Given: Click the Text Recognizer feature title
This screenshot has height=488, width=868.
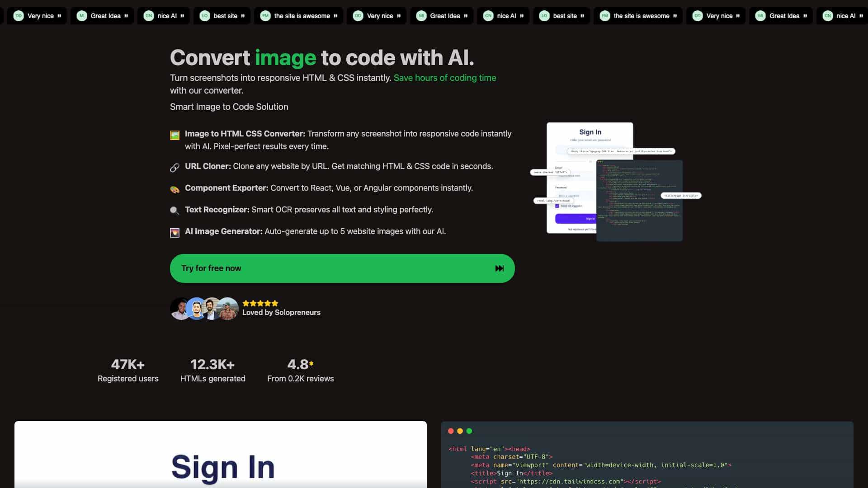Looking at the screenshot, I should click(217, 210).
